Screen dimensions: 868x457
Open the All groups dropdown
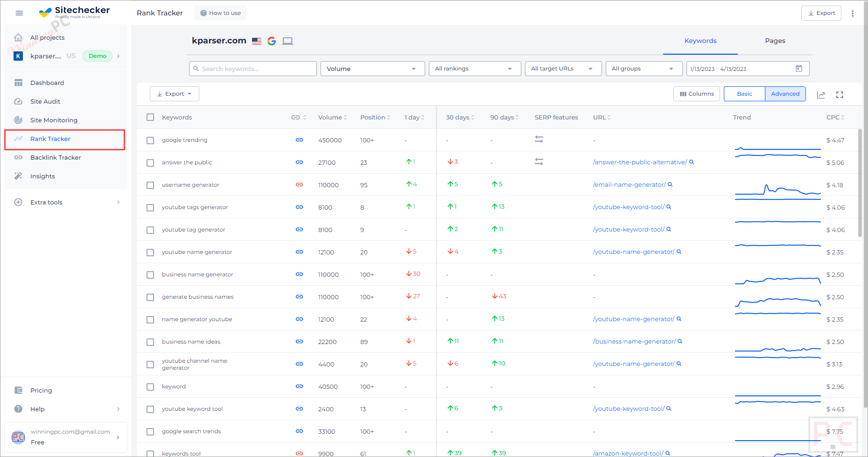click(x=644, y=69)
